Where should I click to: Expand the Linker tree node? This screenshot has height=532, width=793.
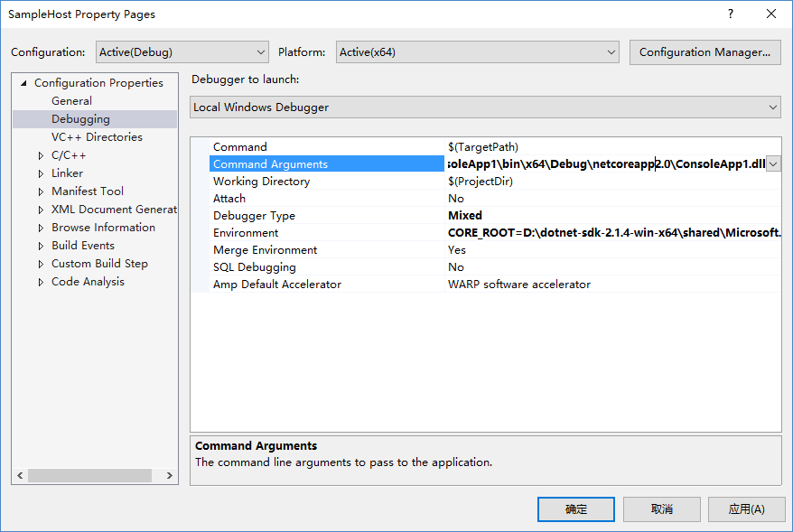40,173
